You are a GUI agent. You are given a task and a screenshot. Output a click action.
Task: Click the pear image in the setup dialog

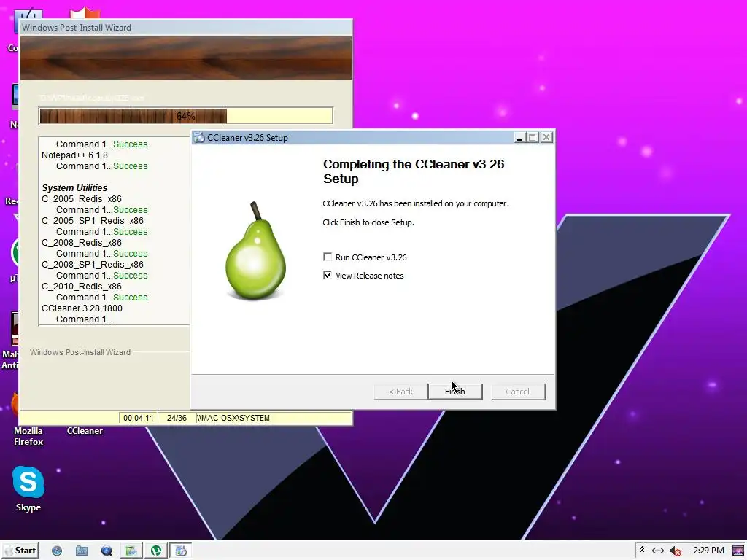255,252
